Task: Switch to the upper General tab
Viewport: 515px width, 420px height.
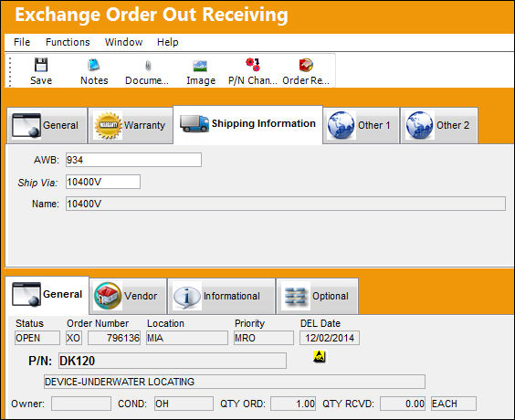Action: click(x=47, y=125)
